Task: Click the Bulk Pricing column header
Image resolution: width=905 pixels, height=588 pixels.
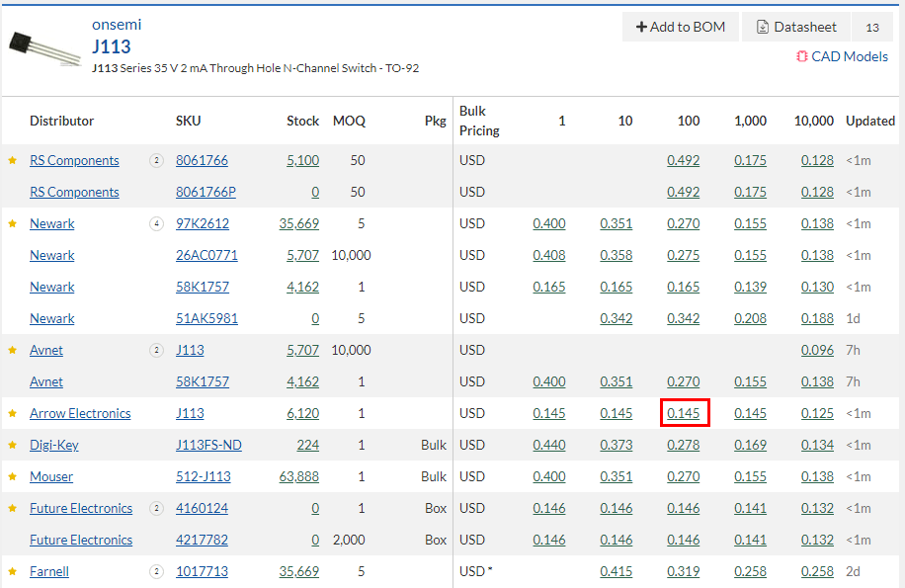Action: pyautogui.click(x=479, y=121)
